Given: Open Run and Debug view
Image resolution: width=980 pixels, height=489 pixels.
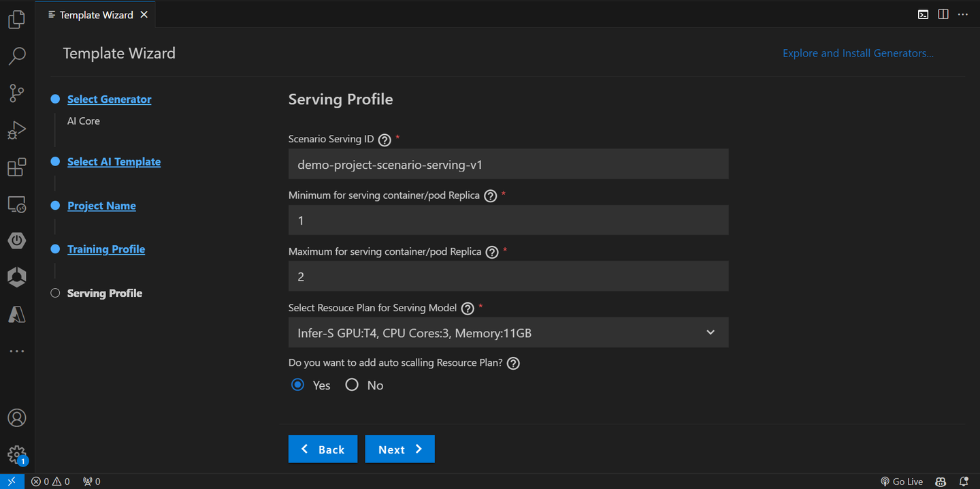Looking at the screenshot, I should click(x=17, y=129).
